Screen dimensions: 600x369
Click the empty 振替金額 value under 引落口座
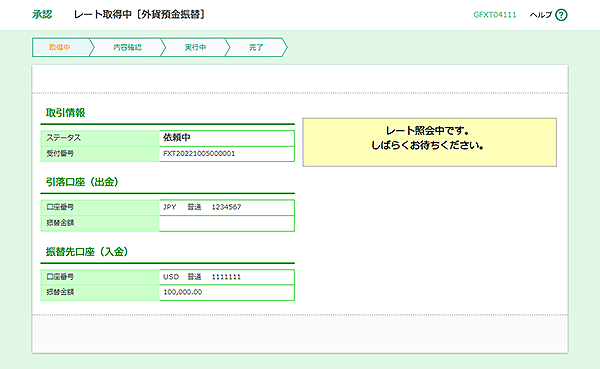(227, 224)
